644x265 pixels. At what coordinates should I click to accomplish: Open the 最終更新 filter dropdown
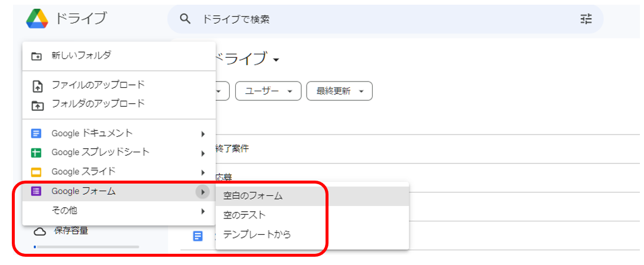click(339, 91)
